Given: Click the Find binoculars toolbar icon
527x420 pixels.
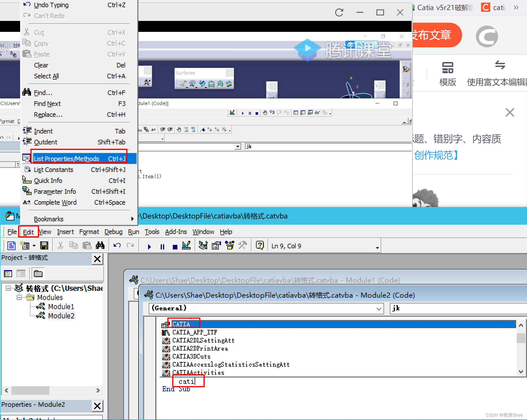Looking at the screenshot, I should click(100, 246).
